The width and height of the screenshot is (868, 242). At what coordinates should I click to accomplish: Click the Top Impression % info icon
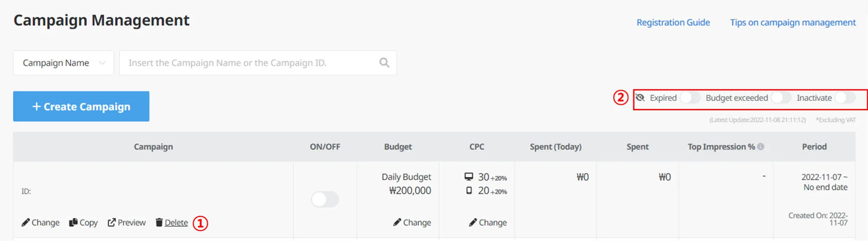point(760,147)
